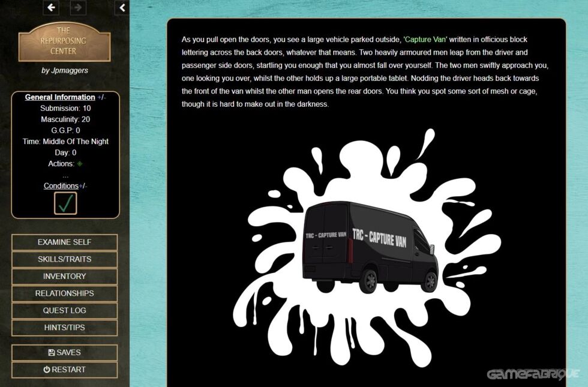Open Skills/Traits page
This screenshot has width=588, height=387.
pyautogui.click(x=65, y=259)
